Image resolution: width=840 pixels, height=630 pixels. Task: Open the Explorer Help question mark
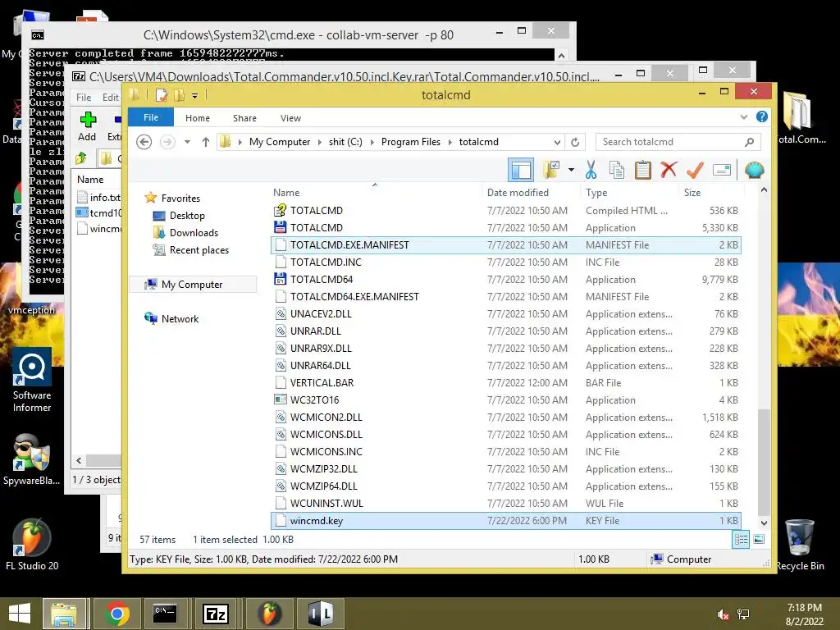[x=762, y=116]
